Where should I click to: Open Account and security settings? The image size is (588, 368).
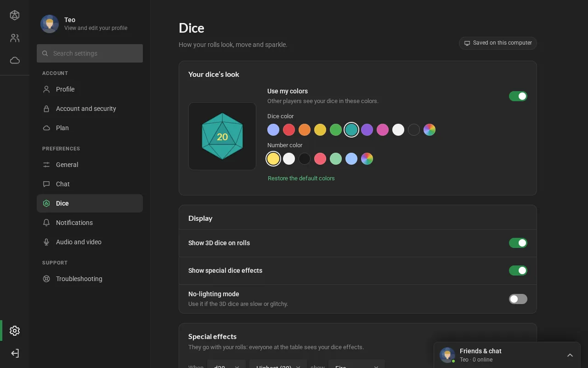(x=90, y=109)
